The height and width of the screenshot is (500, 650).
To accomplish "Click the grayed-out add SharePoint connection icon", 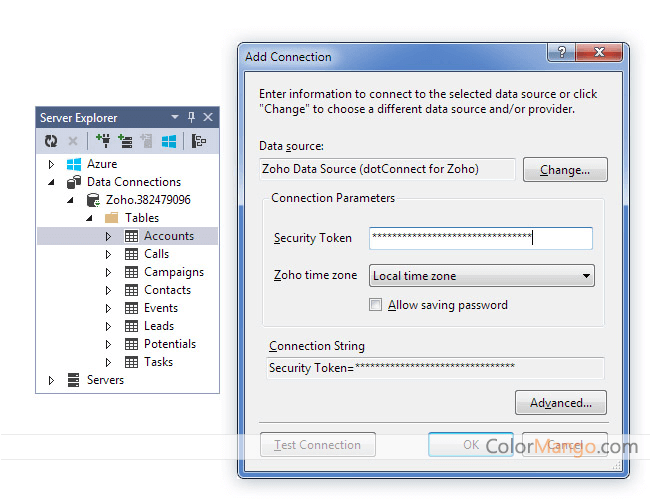I will 146,141.
